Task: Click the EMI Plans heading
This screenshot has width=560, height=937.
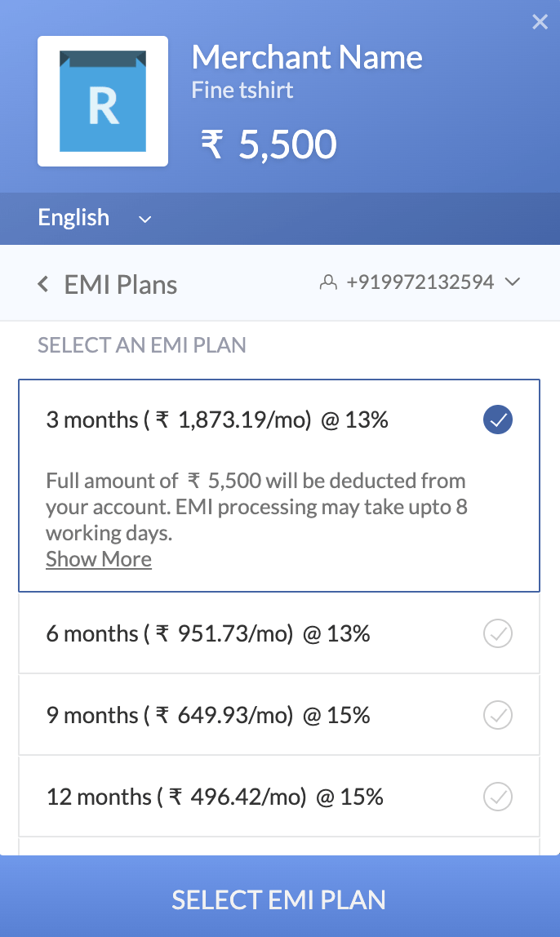Action: [x=121, y=284]
